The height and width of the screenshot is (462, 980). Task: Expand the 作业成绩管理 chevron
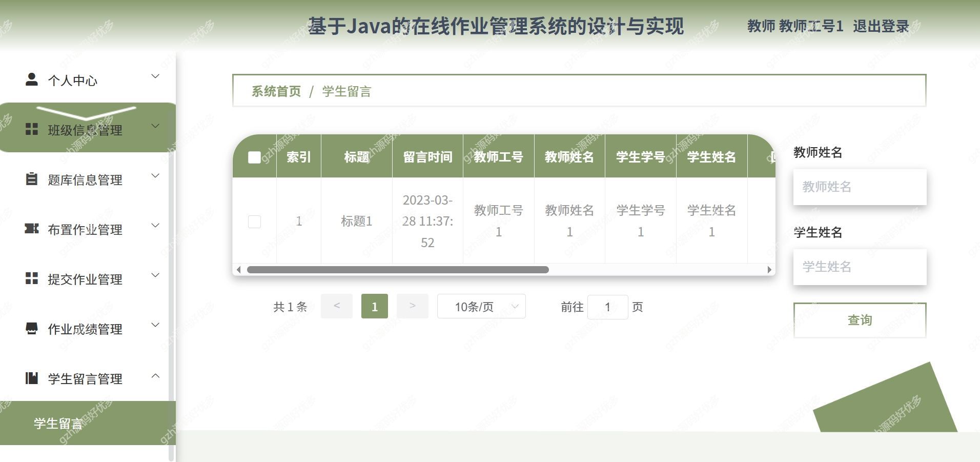coord(155,326)
